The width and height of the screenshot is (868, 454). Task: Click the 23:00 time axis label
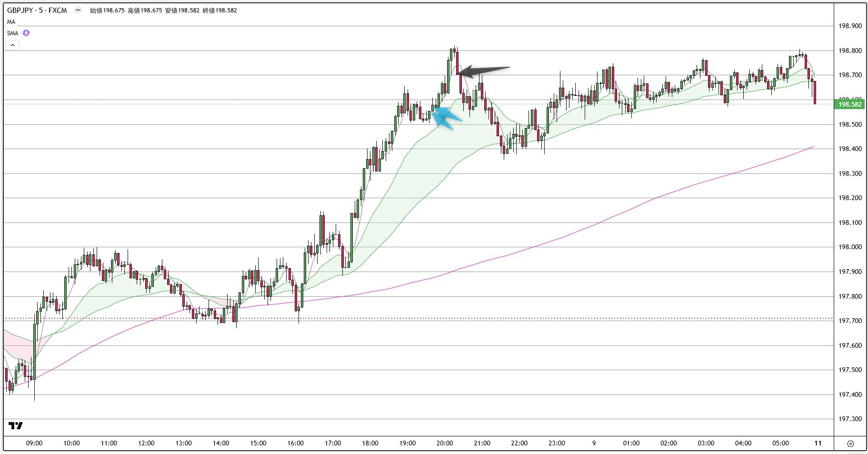point(557,443)
